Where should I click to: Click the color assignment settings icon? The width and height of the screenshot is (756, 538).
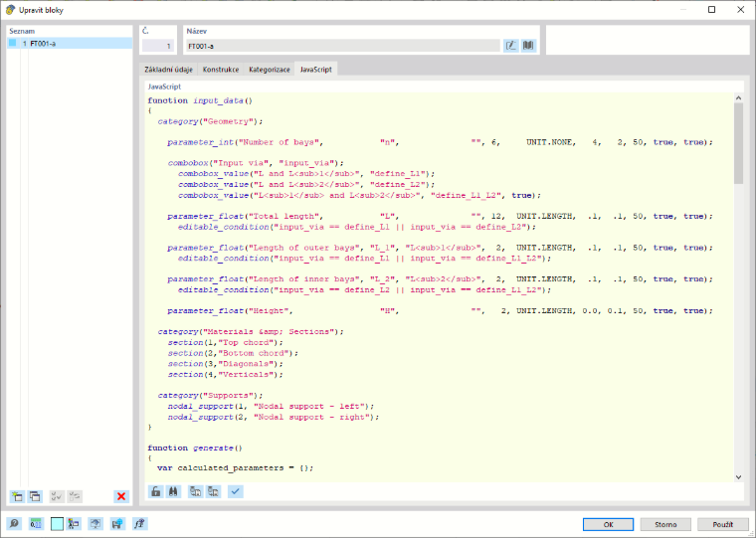coord(74,524)
